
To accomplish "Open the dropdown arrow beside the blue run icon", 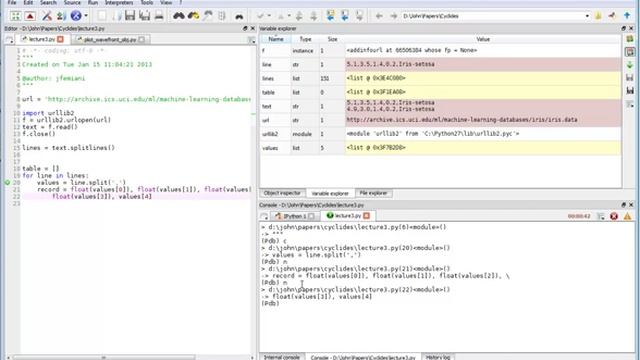I will 86,16.
